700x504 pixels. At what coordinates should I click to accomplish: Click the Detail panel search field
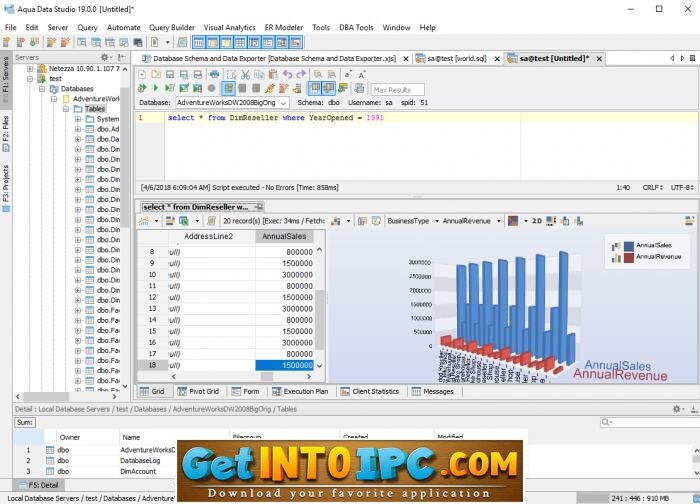point(650,422)
